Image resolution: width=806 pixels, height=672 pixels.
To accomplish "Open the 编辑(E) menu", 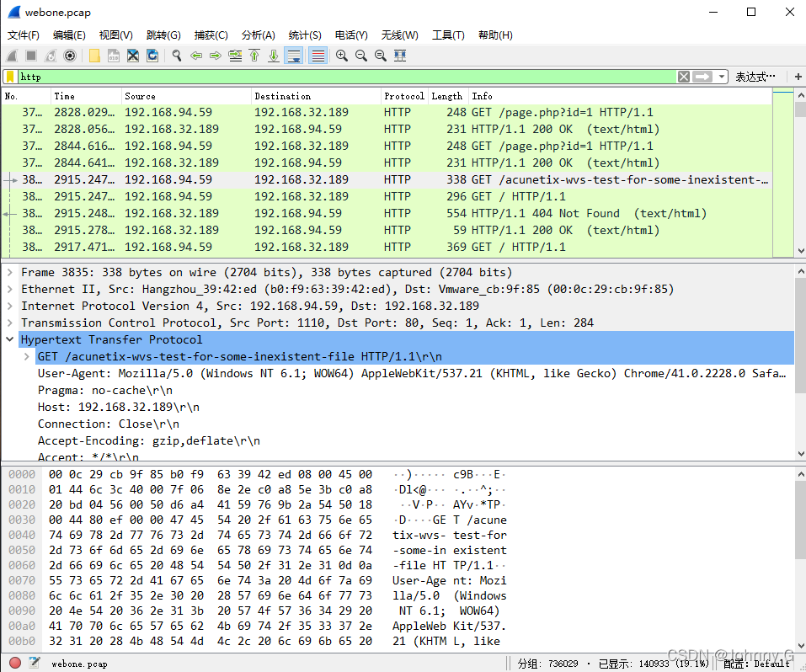I will (69, 35).
